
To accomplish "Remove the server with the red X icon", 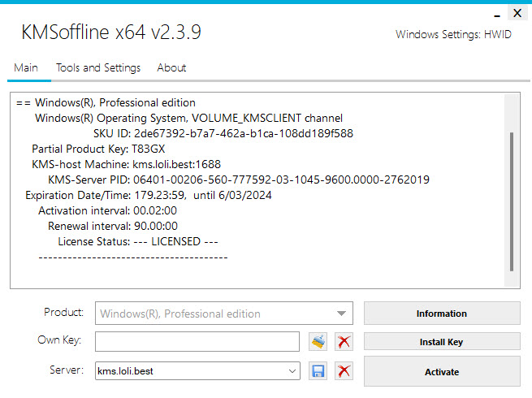I will pos(344,371).
